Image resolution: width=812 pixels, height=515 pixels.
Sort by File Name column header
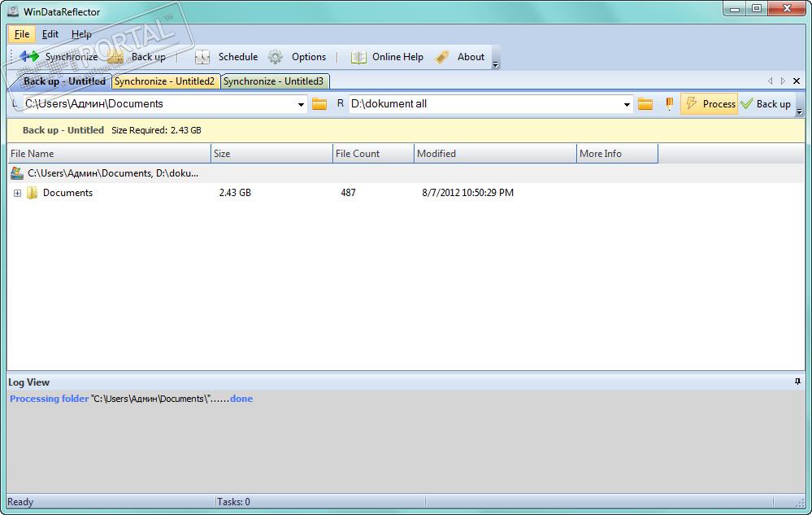(x=109, y=154)
